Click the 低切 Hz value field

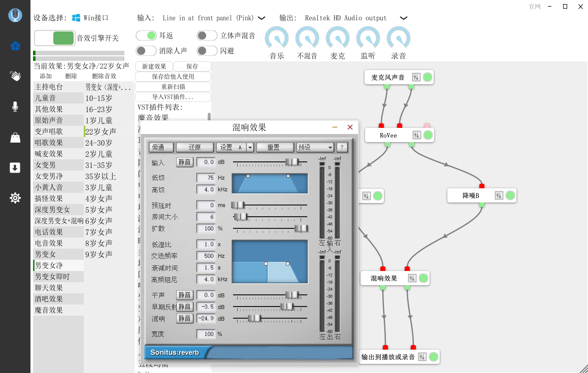(206, 178)
